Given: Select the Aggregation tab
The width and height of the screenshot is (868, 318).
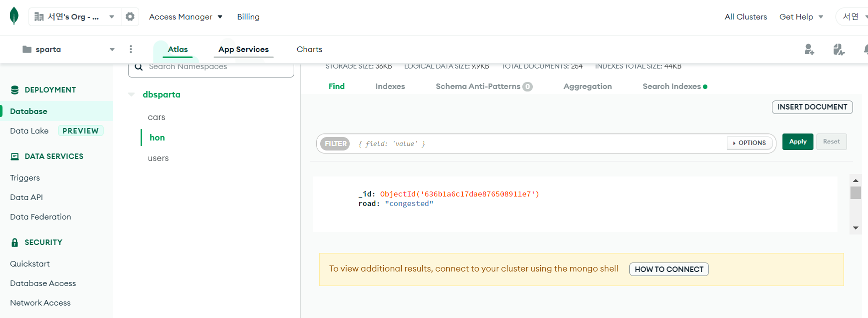Looking at the screenshot, I should (x=588, y=86).
